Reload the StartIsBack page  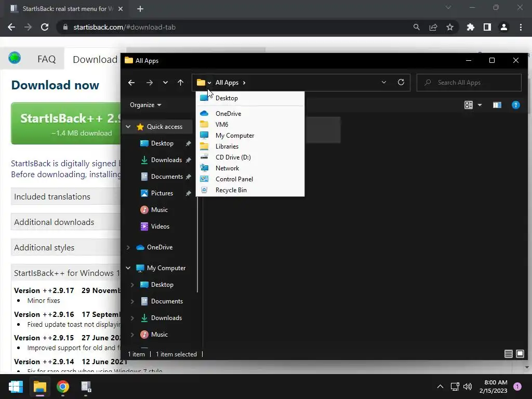[x=45, y=27]
